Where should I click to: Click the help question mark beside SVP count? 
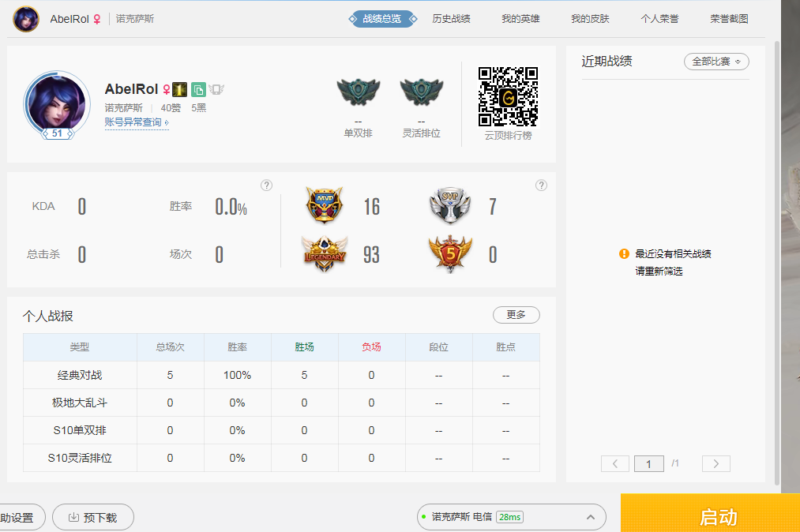(541, 185)
